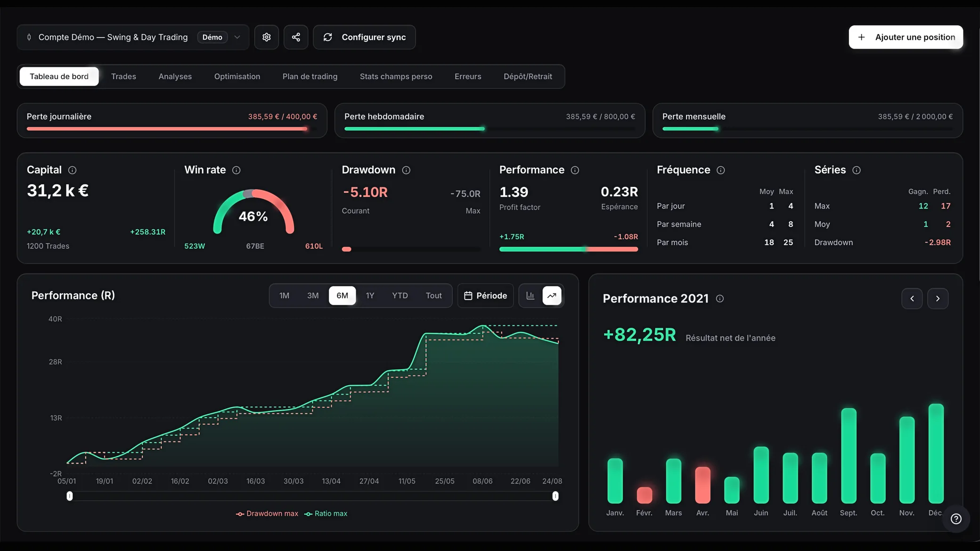Open the Compte Démo account dropdown
Image resolution: width=980 pixels, height=551 pixels.
click(133, 37)
